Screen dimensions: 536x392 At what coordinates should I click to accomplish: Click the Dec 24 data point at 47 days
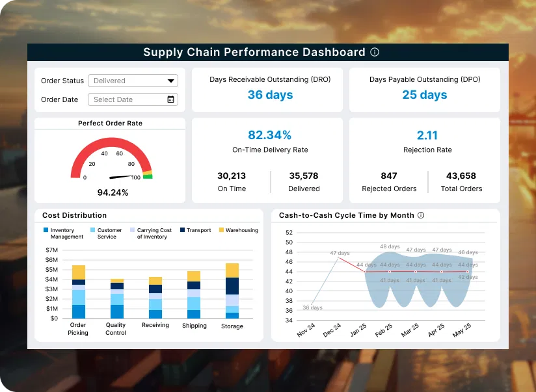click(x=338, y=258)
